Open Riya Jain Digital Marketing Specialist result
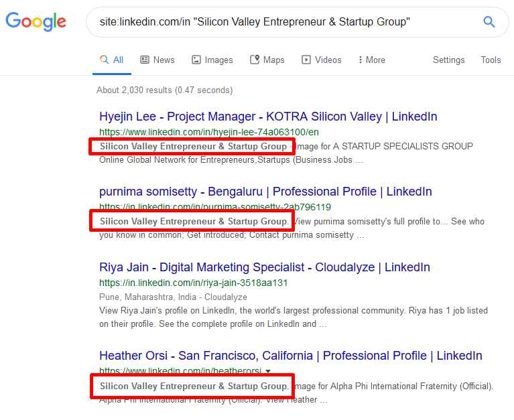The width and height of the screenshot is (514, 420). (x=265, y=267)
